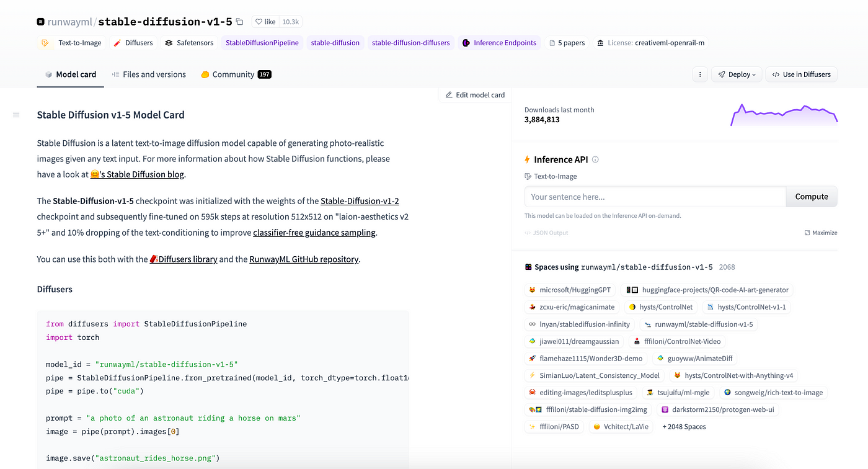Open the Deploy dropdown
This screenshot has width=868, height=469.
tap(737, 74)
